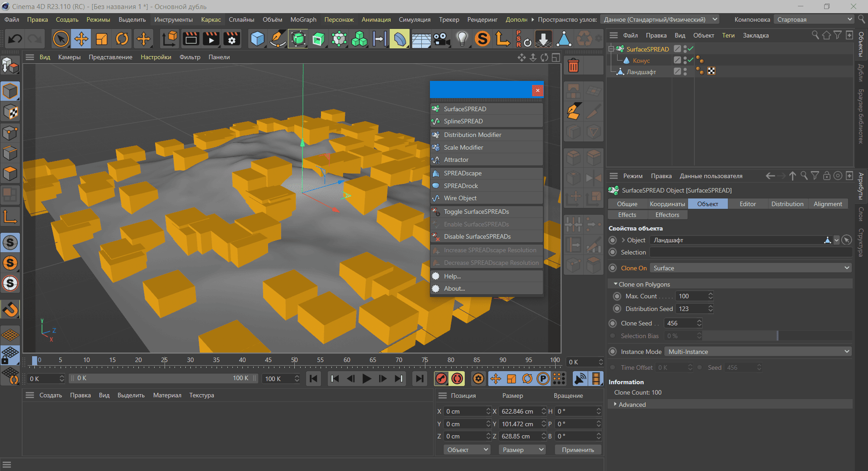Switch to the Effectors tab
Viewport: 868px width, 471px height.
667,215
